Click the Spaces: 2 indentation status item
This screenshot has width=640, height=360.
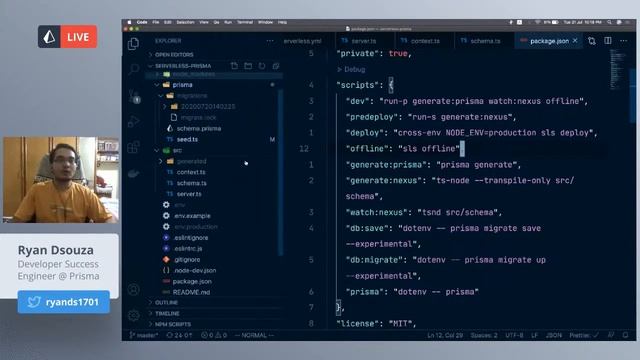pyautogui.click(x=484, y=336)
